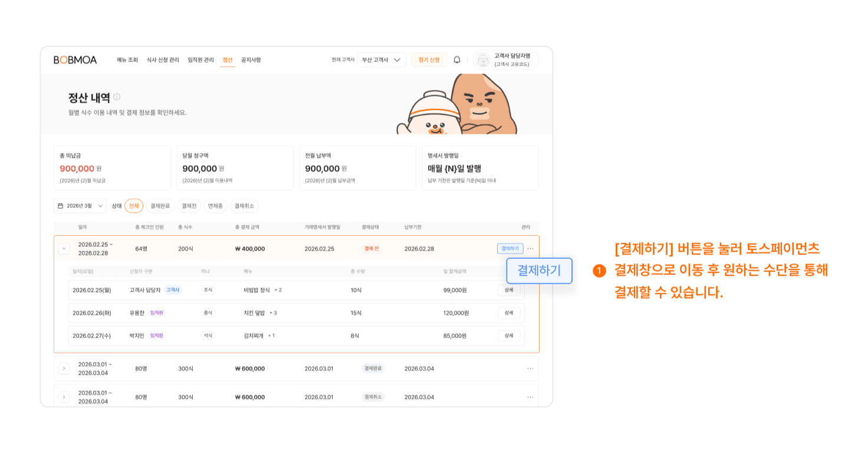Click the 정기 신청 button
Viewport: 868px width, 453px height.
[429, 60]
